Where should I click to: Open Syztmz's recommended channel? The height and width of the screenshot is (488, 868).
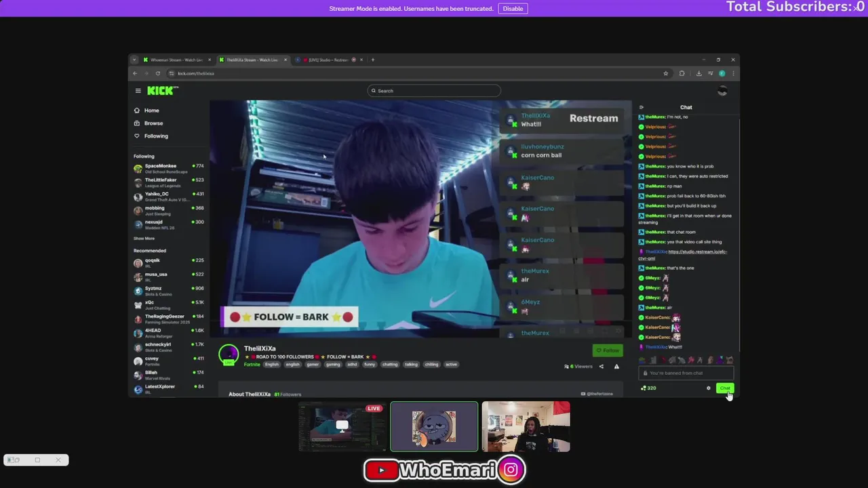[168, 290]
